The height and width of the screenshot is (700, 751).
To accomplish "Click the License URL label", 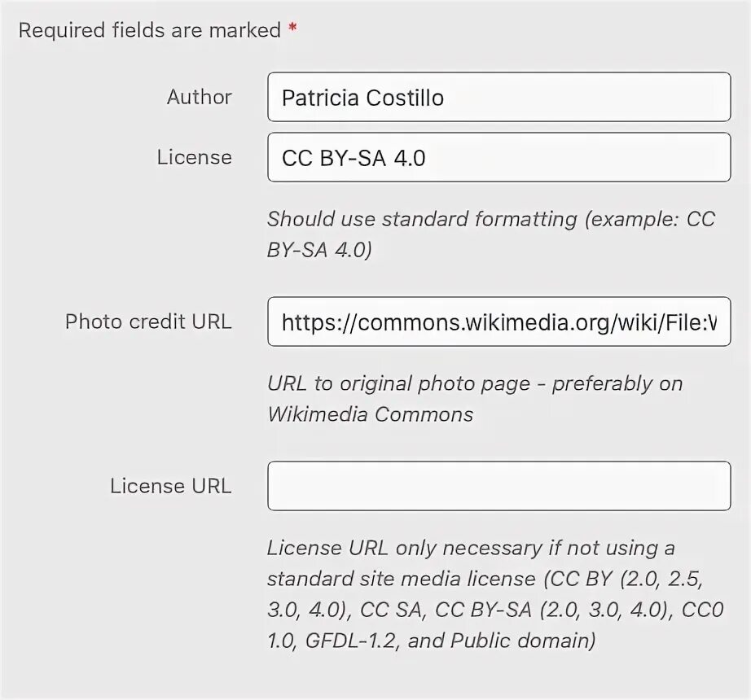I will [170, 486].
